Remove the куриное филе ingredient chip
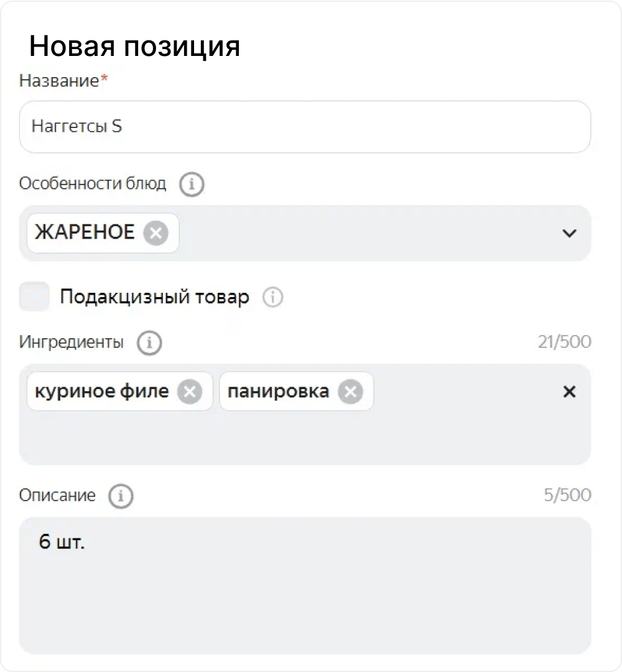622x672 pixels. pyautogui.click(x=190, y=391)
